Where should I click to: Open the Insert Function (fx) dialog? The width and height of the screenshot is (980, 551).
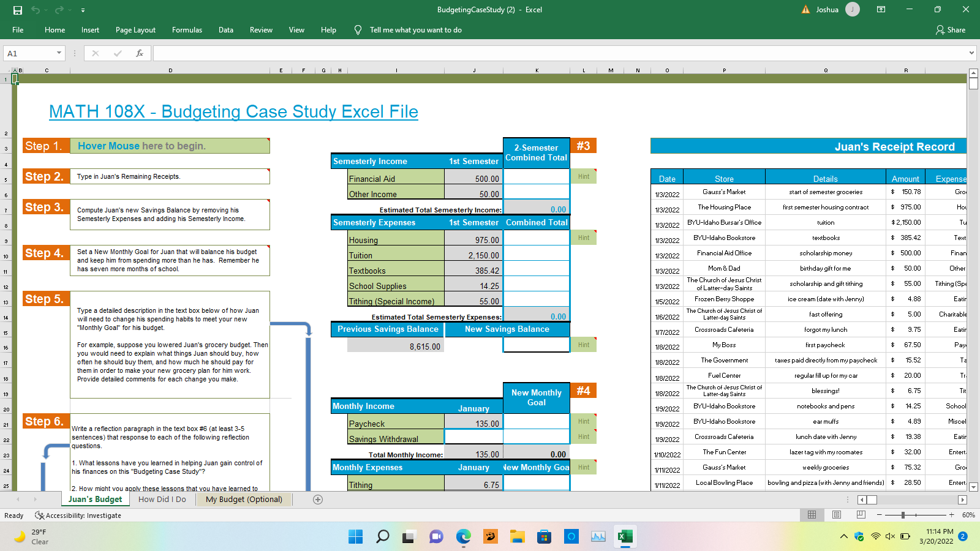click(140, 53)
